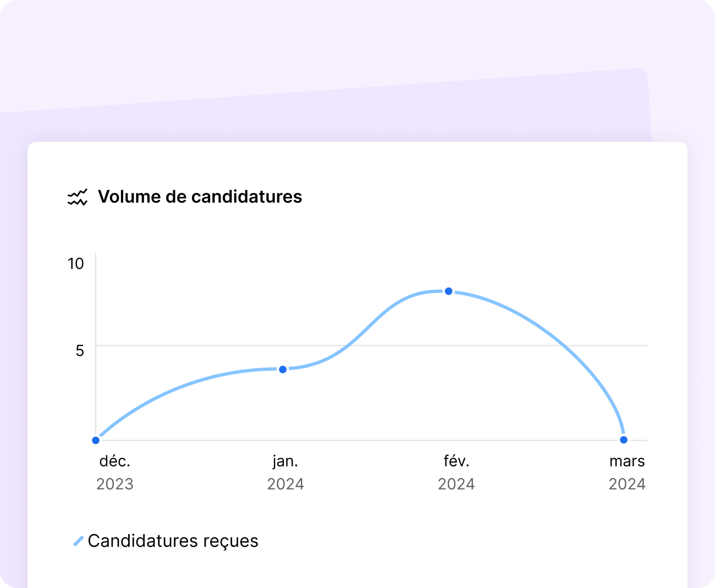Click the "mars" x-axis label

coord(627,461)
